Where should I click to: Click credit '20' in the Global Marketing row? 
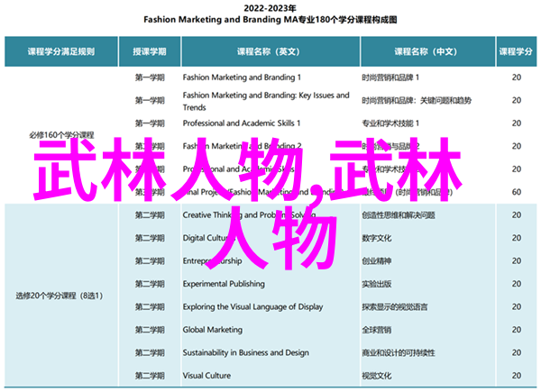click(517, 330)
